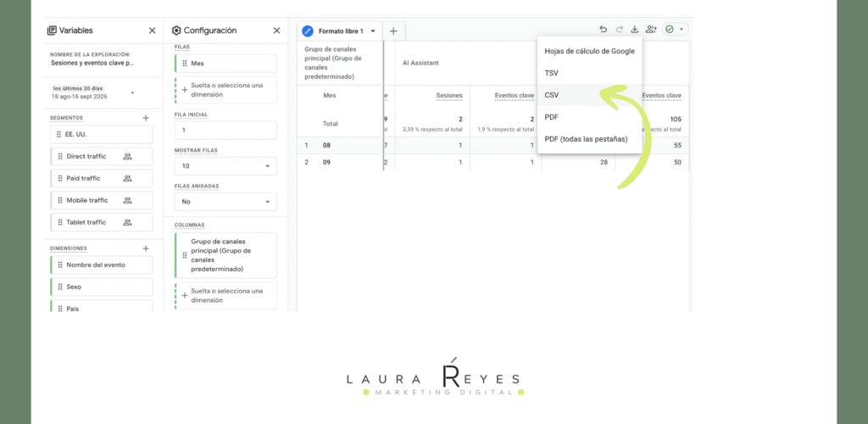
Task: Select the Tablet traffic segment
Action: 102,222
